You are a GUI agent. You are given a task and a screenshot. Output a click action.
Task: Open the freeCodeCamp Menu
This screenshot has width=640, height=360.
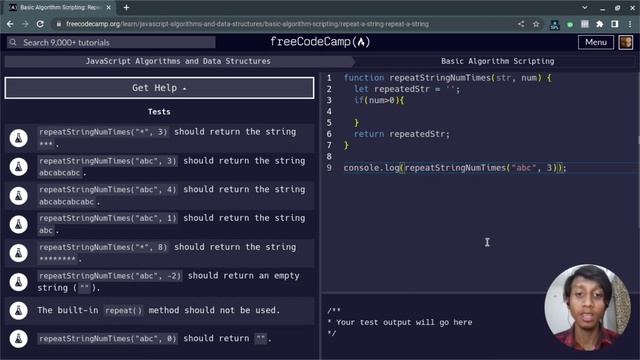[x=596, y=42]
